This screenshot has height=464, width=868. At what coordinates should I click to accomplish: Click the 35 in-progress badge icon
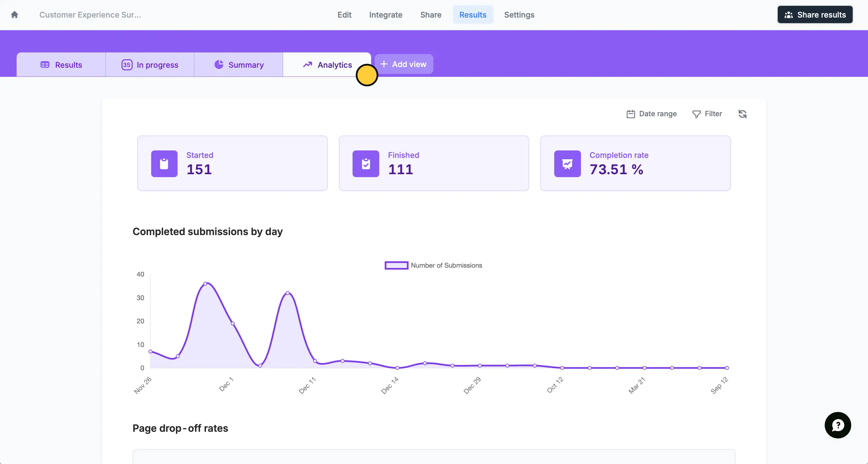point(127,65)
